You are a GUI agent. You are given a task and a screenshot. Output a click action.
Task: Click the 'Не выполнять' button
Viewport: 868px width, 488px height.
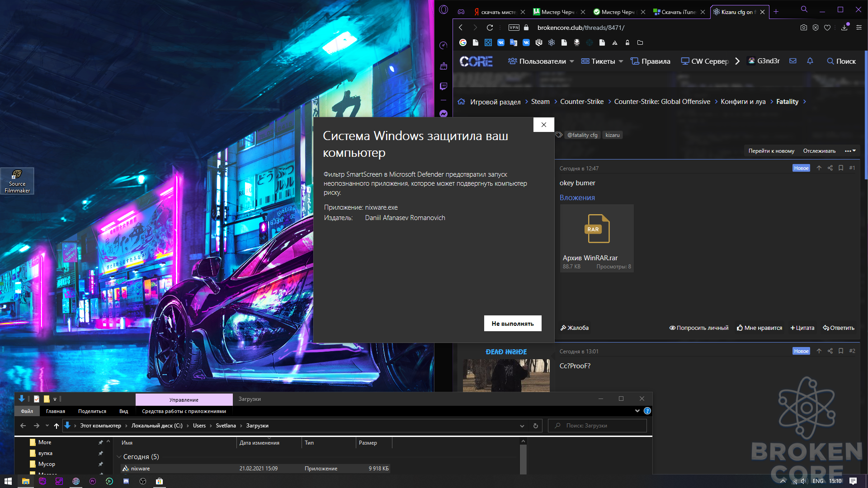click(x=513, y=324)
